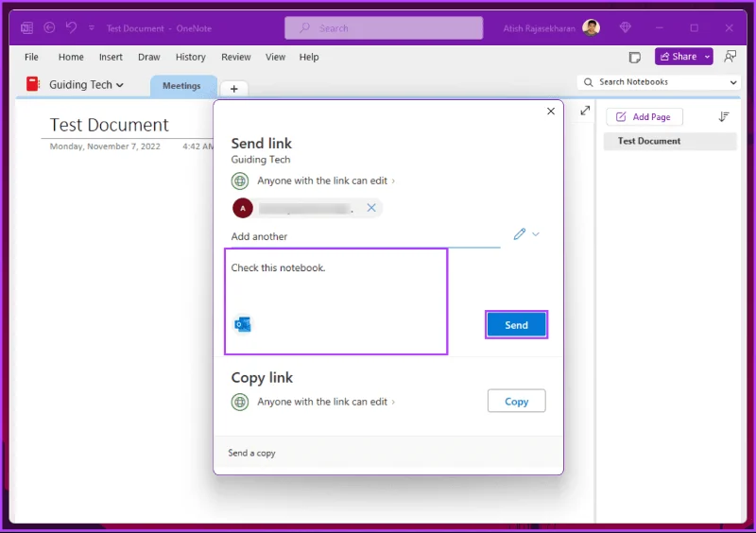Remove the added recipient with X
The image size is (756, 533).
[371, 207]
